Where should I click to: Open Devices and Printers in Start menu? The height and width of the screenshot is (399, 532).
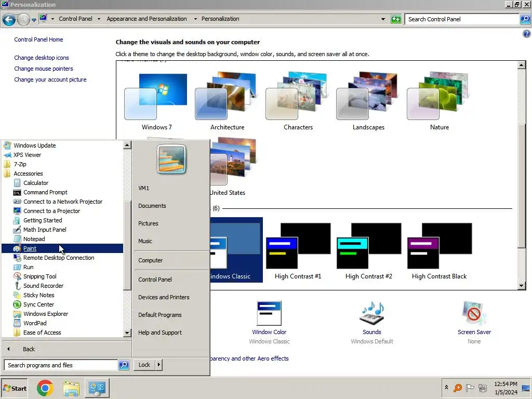pos(164,297)
